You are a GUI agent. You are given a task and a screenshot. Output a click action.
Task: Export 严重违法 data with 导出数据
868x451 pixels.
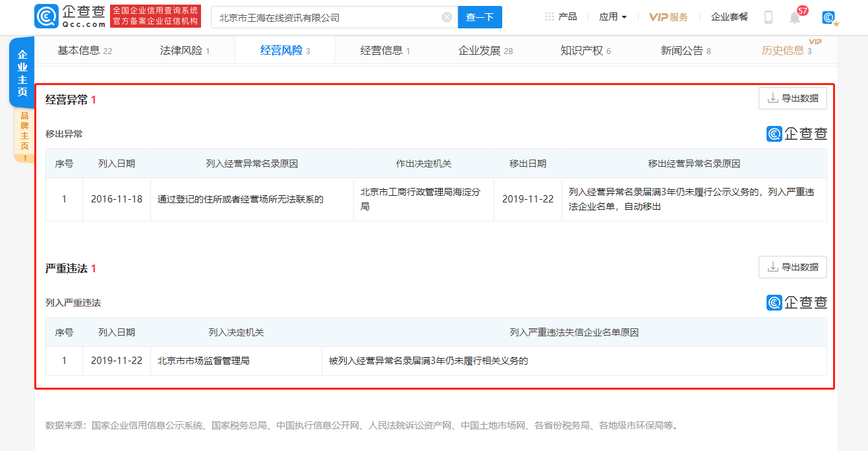pyautogui.click(x=793, y=267)
